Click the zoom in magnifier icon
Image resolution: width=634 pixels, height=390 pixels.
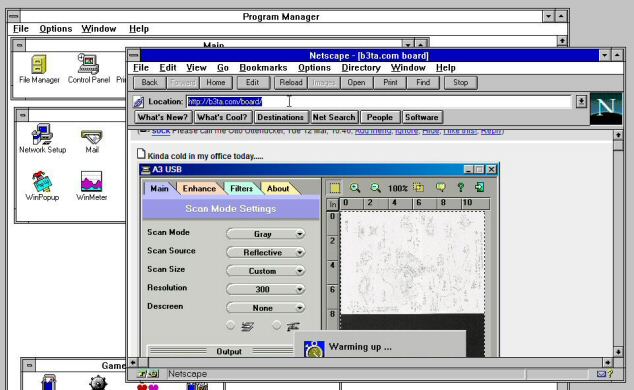(x=355, y=188)
